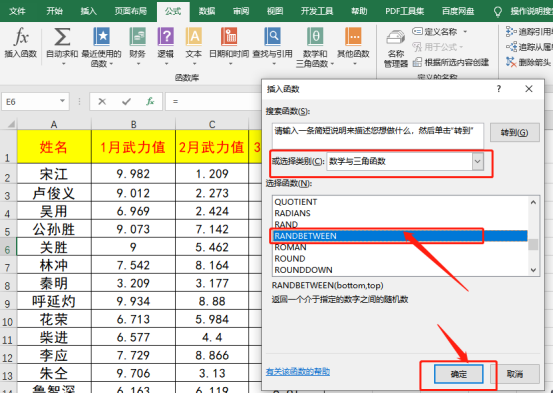Image resolution: width=554 pixels, height=394 pixels.
Task: Close the 插入函数 dialog
Action: click(529, 89)
